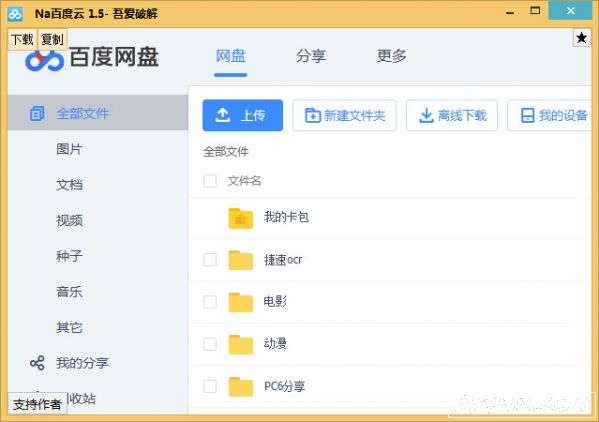Screen dimensions: 599x422
Task: Click the 离线下载 button
Action: 452,115
